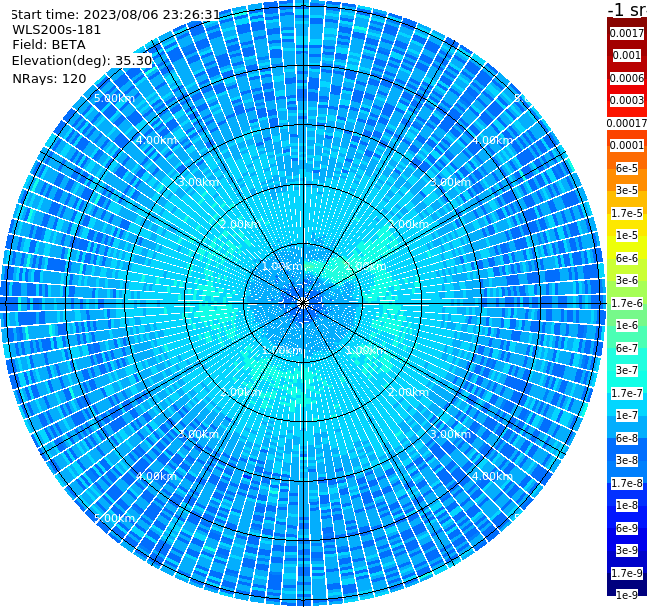647x607 pixels.
Task: Select the Elevation(deg): 35.30 text
Action: pyautogui.click(x=82, y=61)
